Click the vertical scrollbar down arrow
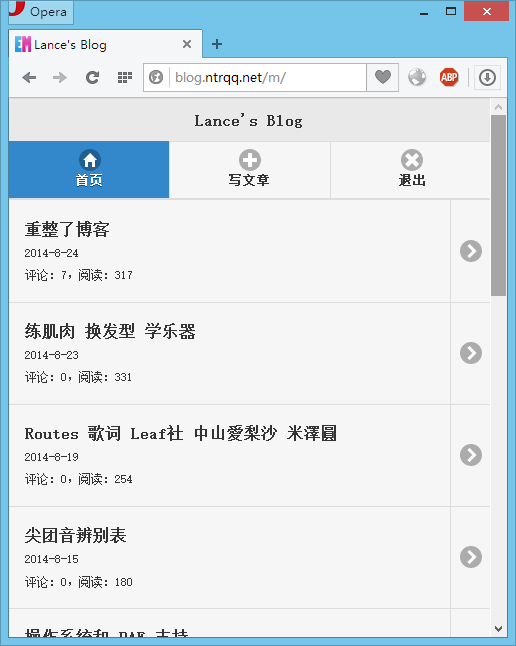 pyautogui.click(x=498, y=629)
